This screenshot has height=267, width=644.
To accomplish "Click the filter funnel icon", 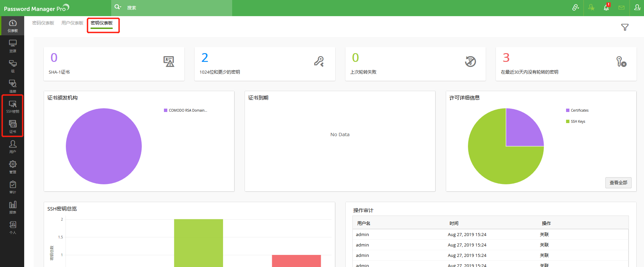I will pyautogui.click(x=625, y=27).
